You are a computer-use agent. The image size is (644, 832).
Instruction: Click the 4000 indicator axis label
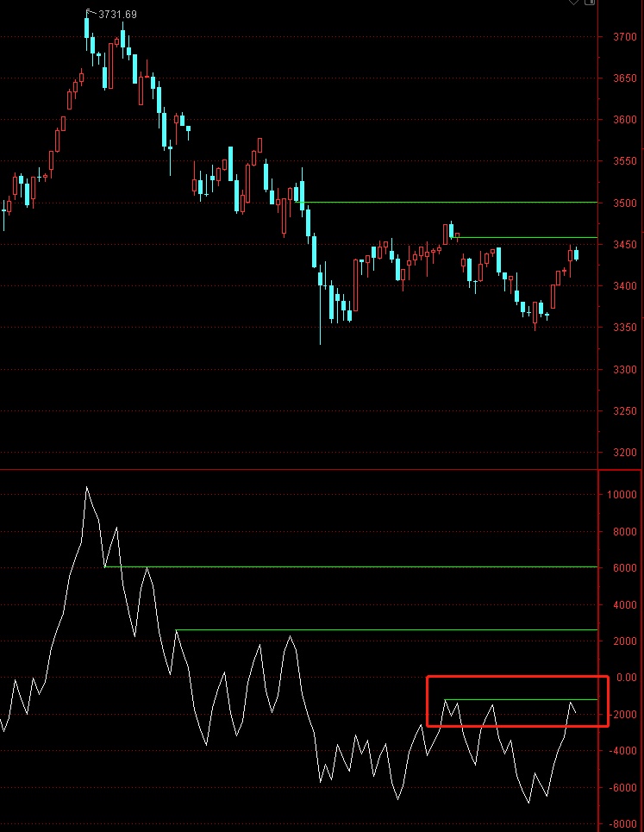pyautogui.click(x=624, y=605)
